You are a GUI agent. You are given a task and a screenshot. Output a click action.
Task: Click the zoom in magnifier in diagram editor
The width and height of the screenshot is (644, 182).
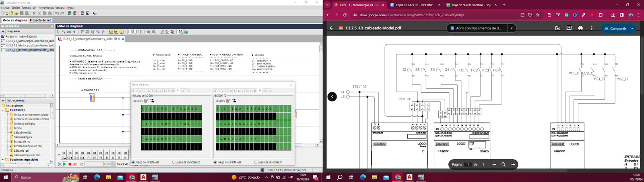[x=149, y=31]
